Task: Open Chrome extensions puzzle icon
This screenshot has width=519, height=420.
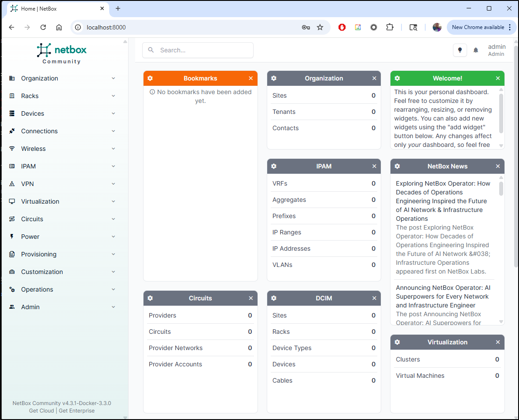Action: [x=390, y=27]
